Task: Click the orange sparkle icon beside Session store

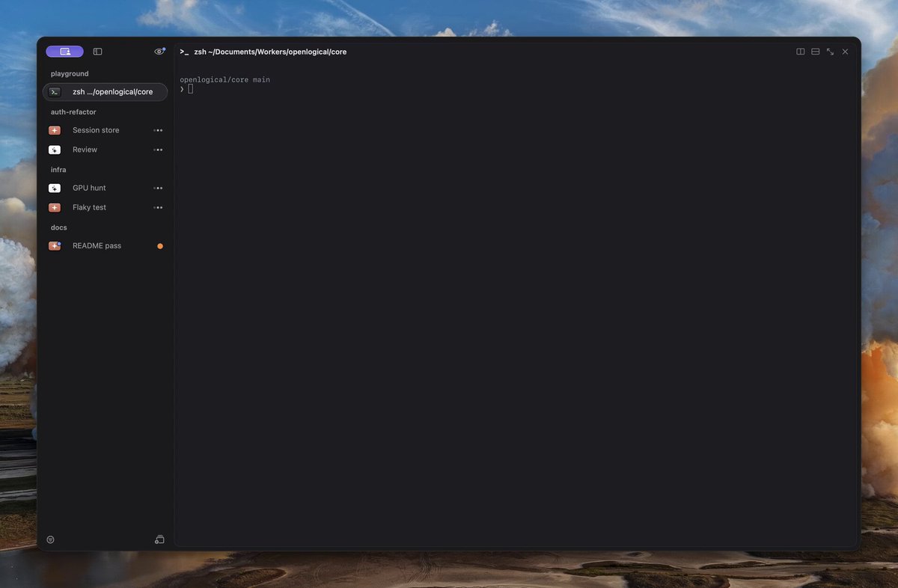Action: [55, 130]
